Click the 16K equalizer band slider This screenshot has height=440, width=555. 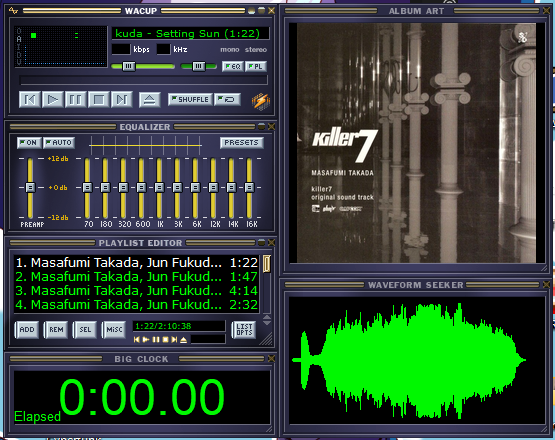(x=249, y=188)
